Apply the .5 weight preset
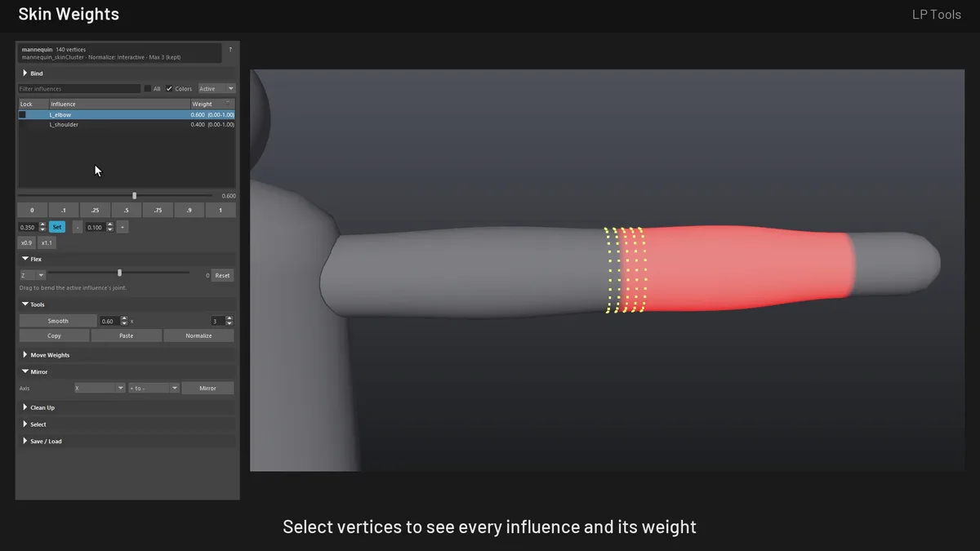Screen dimensions: 980x551 (x=126, y=211)
